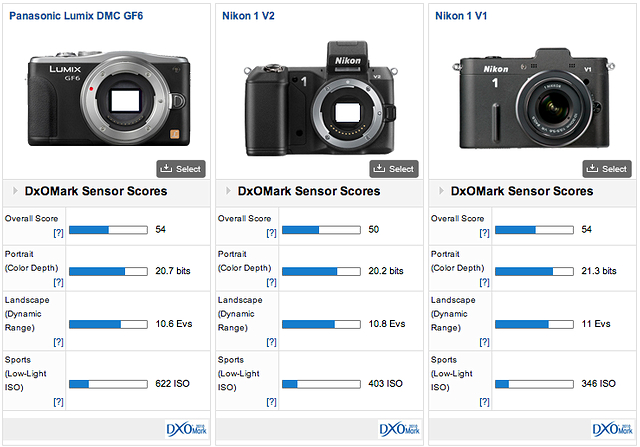Open Landscape Dynamic Range help [?] for Lumix GF6
Viewport: 640px width, 447px height.
pos(58,342)
